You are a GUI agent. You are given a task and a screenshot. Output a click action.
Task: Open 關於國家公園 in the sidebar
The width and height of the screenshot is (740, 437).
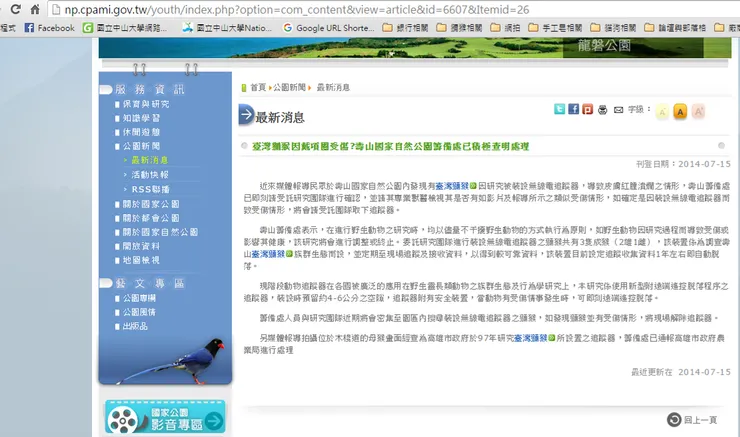tap(151, 204)
